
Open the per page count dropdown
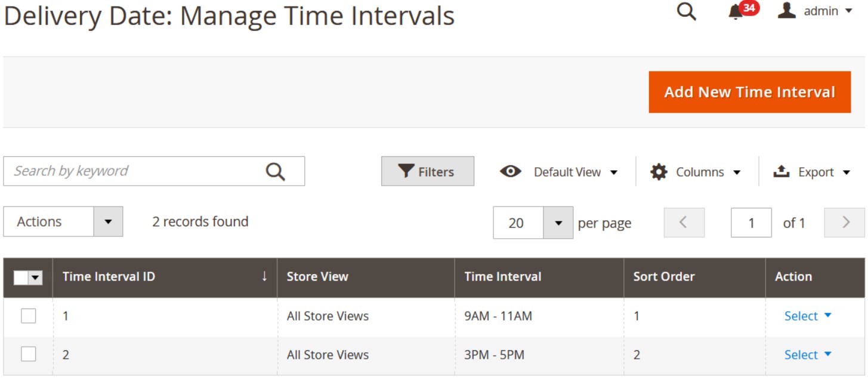point(558,223)
